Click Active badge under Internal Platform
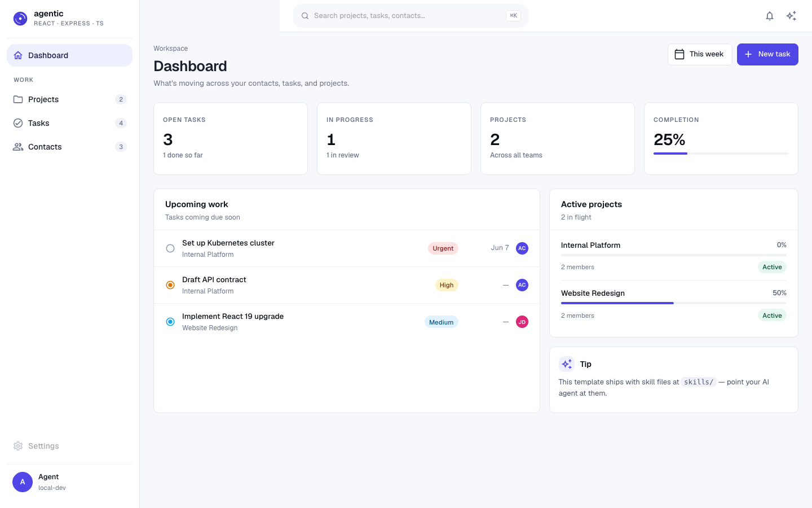This screenshot has width=812, height=508. (772, 267)
